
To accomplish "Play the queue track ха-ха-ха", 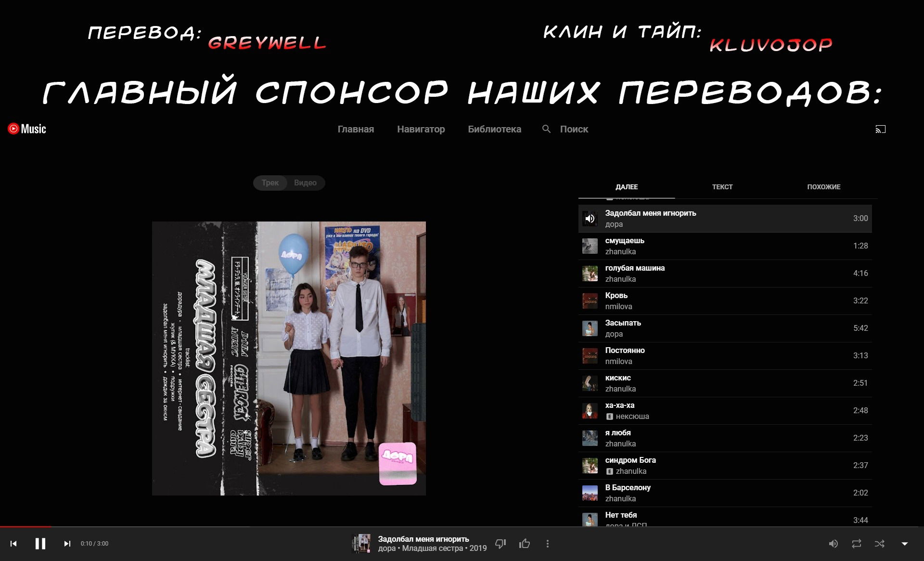I will coord(725,411).
